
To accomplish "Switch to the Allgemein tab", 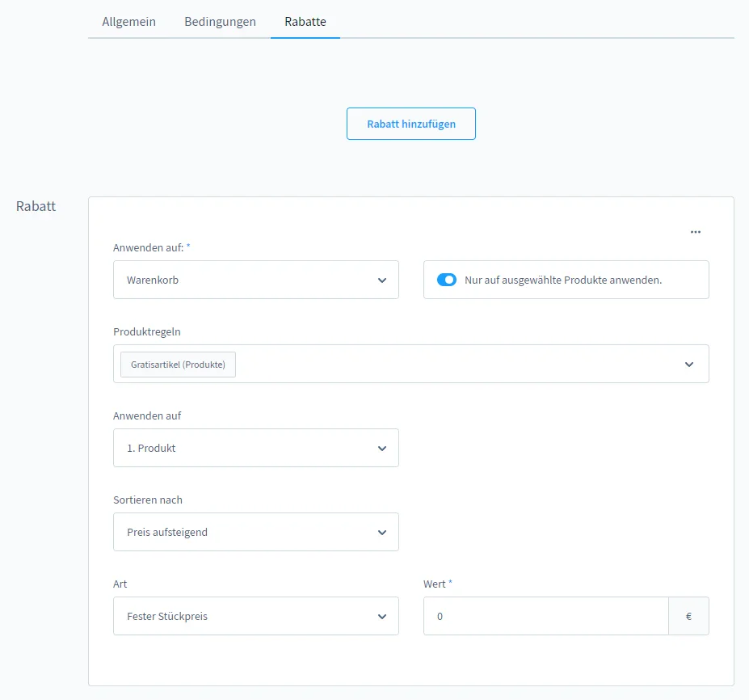I will pos(129,22).
